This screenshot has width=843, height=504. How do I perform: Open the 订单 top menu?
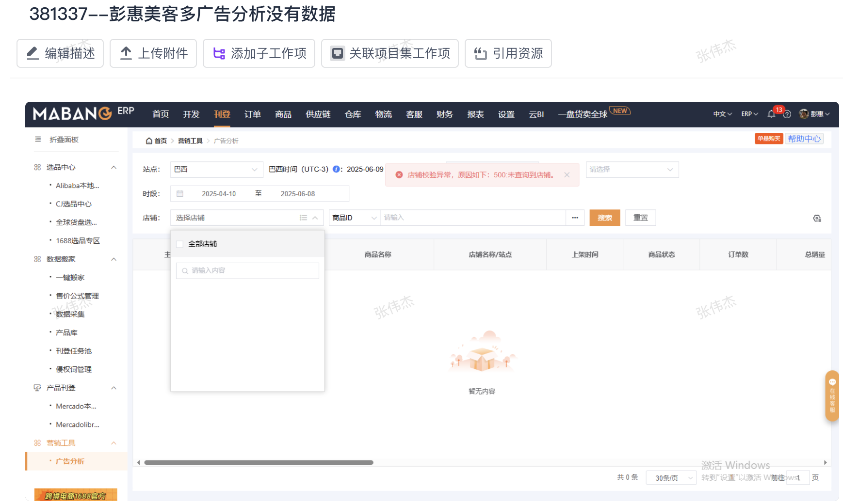[252, 114]
